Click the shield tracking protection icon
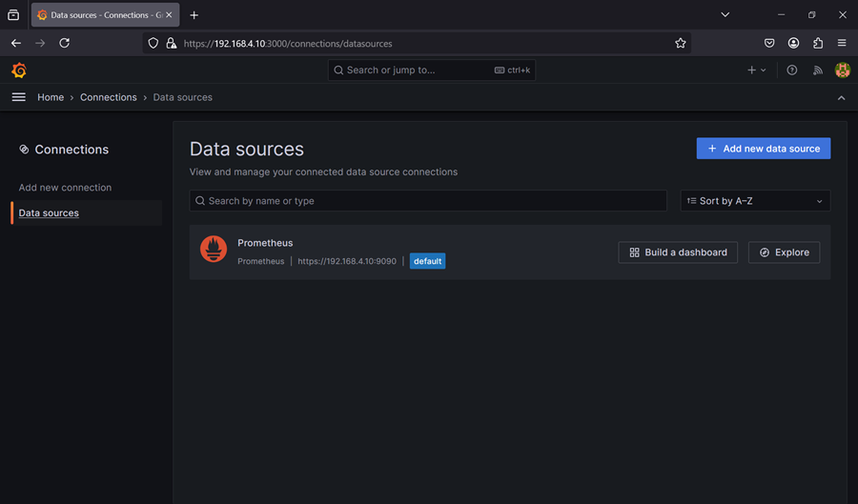 point(153,43)
